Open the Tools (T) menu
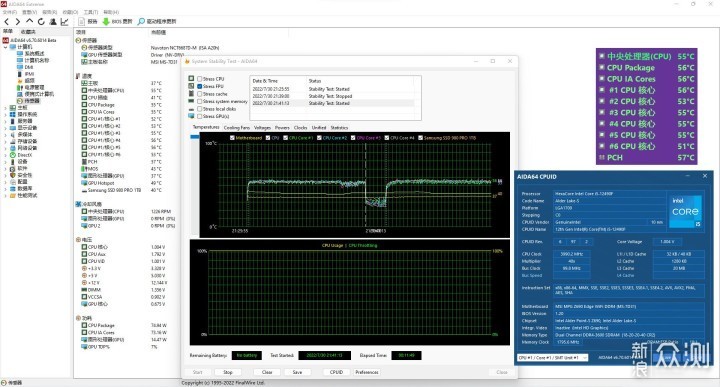 coord(91,12)
